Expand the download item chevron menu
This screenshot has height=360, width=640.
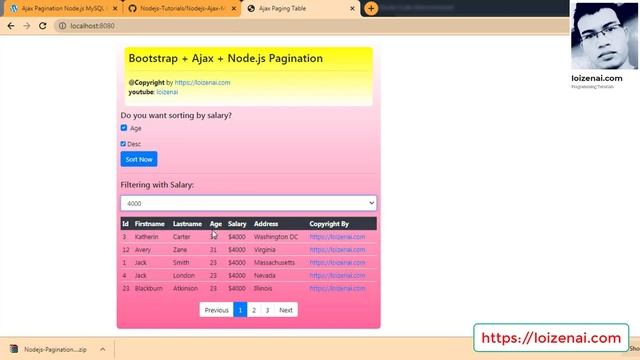pos(102,349)
